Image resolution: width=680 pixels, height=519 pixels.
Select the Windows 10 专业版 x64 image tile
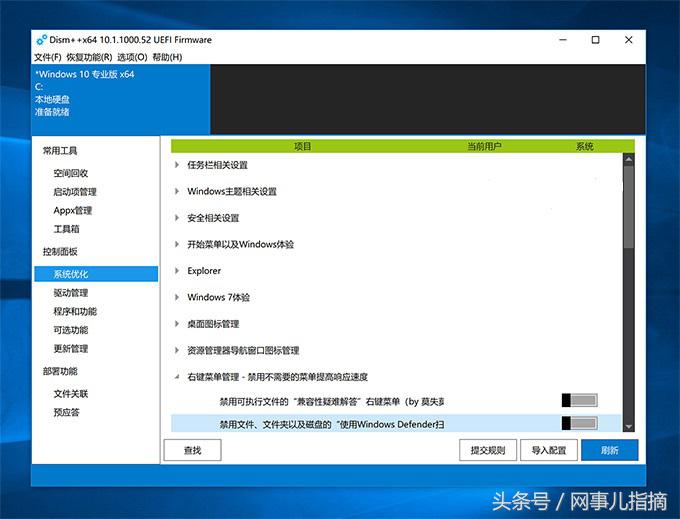point(121,99)
